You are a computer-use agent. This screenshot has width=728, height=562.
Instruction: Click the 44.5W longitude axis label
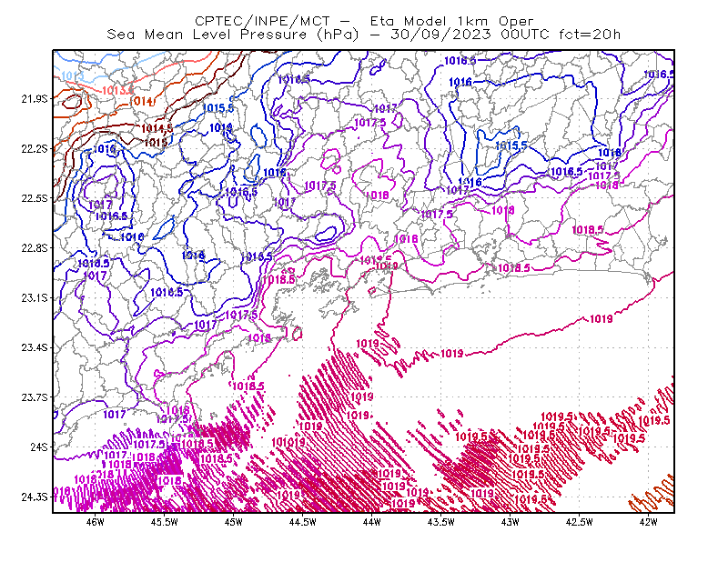(x=303, y=522)
